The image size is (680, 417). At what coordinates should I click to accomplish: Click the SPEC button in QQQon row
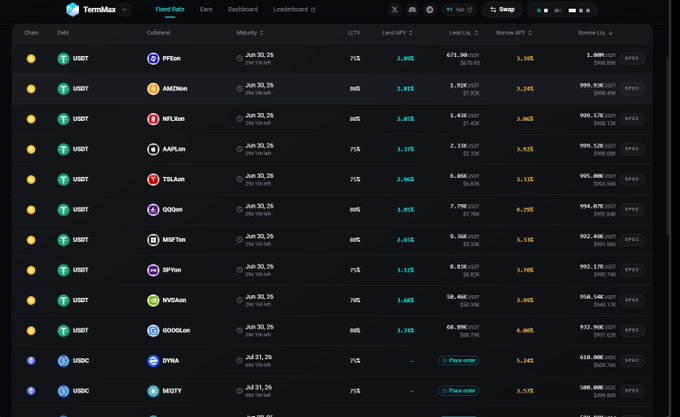click(632, 210)
